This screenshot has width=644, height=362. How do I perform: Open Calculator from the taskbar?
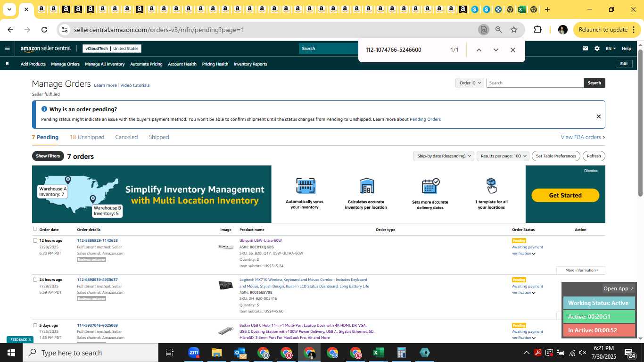(x=402, y=353)
